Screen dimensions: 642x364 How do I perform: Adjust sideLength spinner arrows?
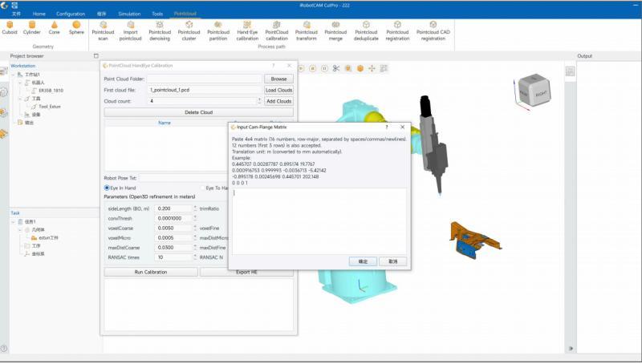click(195, 208)
